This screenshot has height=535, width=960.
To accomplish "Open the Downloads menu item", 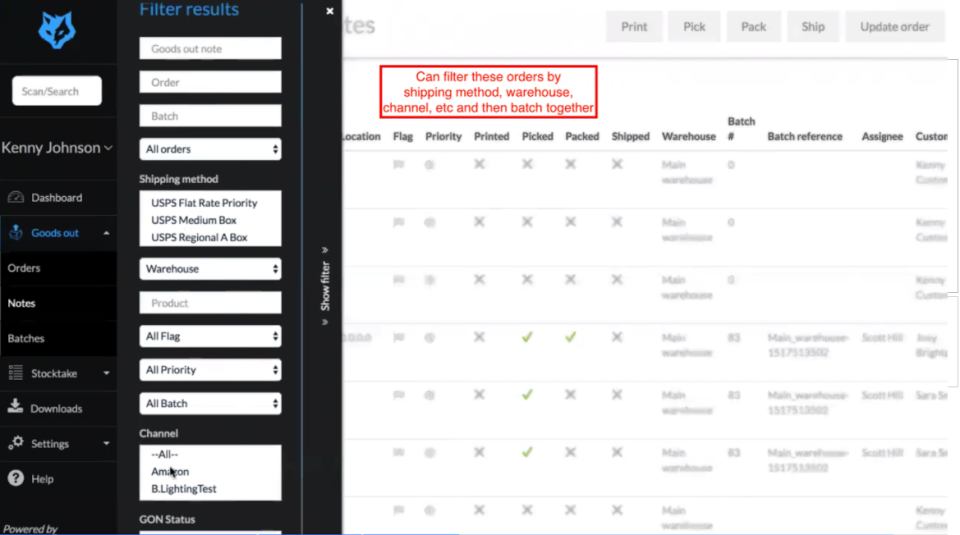I will 56,408.
